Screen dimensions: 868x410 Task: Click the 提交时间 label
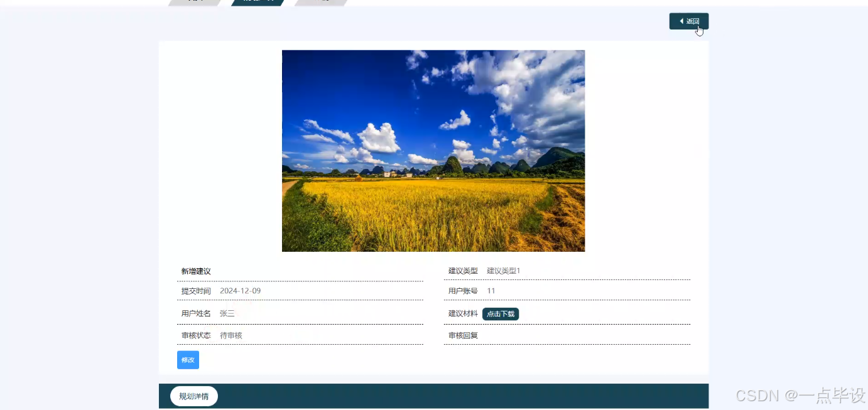pos(196,291)
